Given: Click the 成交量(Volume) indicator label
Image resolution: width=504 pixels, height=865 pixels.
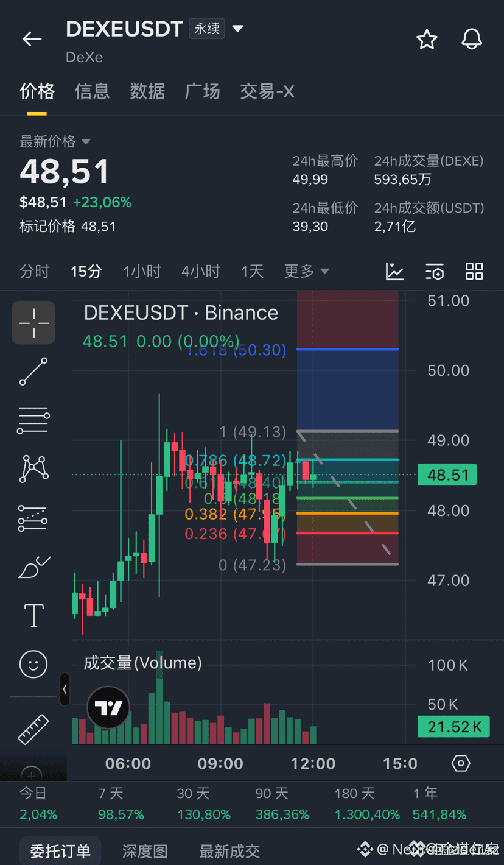Looking at the screenshot, I should pyautogui.click(x=142, y=663).
